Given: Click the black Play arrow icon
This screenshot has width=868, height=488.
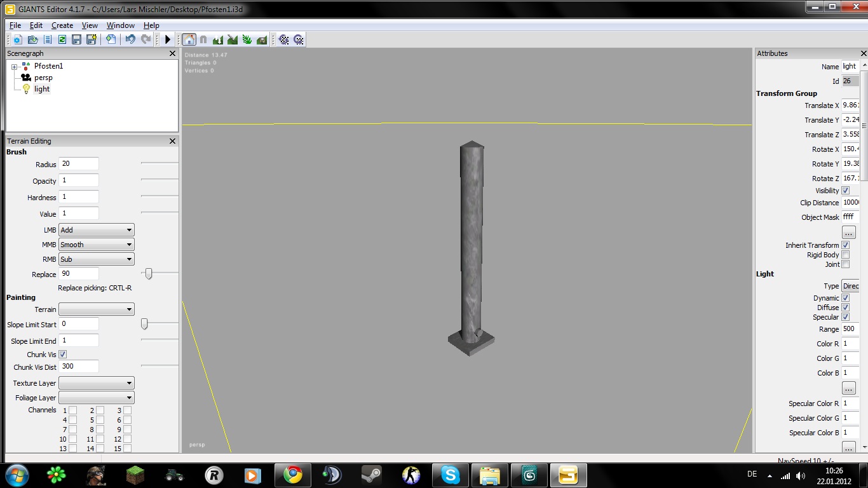Looking at the screenshot, I should pos(168,39).
